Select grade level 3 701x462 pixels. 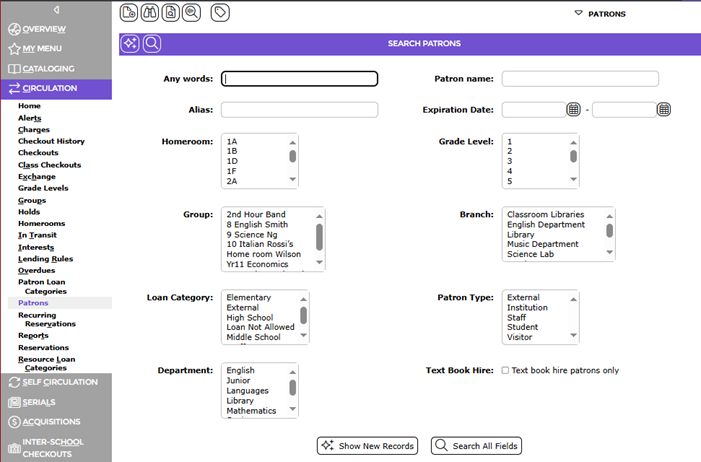point(510,161)
